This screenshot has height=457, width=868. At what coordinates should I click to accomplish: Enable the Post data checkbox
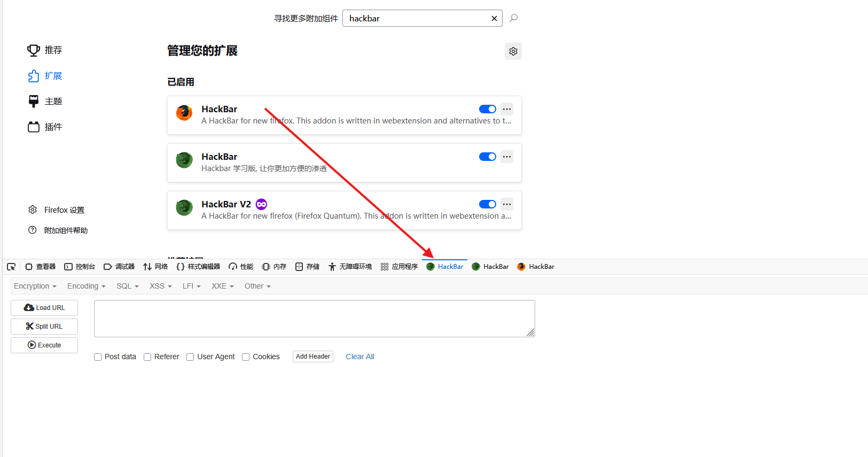pos(98,357)
